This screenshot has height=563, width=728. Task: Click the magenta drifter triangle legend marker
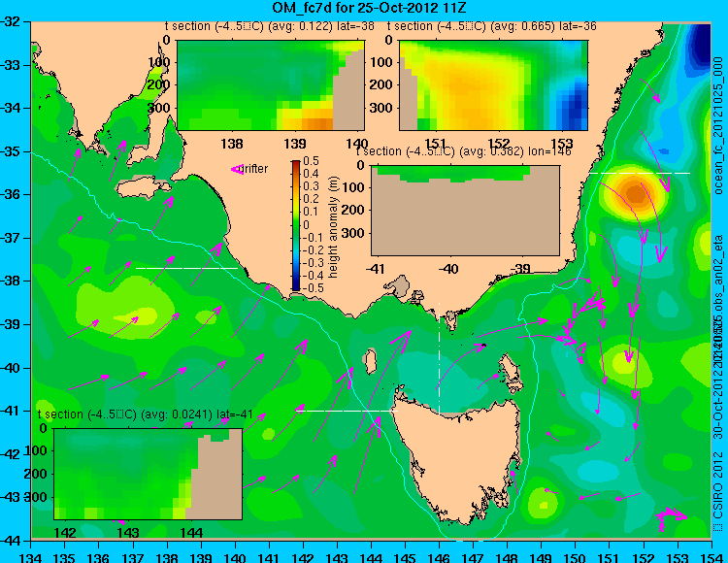click(x=237, y=170)
